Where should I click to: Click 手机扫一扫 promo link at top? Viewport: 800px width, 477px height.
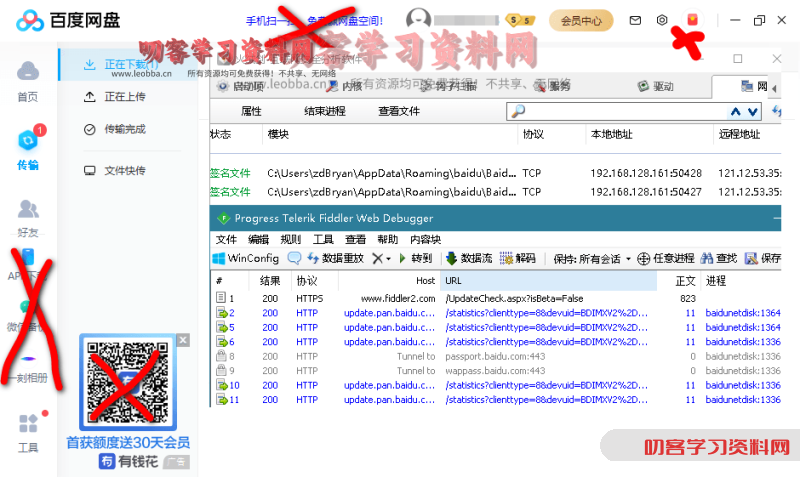pos(314,21)
